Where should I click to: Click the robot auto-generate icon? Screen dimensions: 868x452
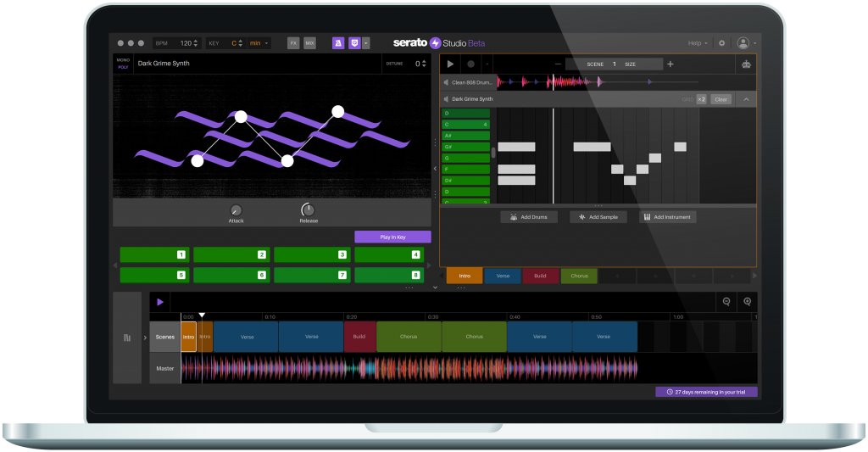tap(746, 64)
